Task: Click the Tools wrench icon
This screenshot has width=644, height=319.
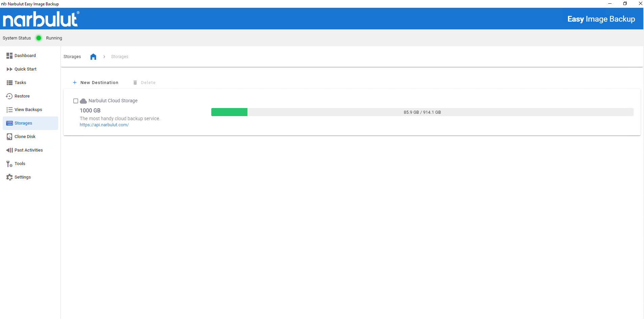Action: point(9,164)
